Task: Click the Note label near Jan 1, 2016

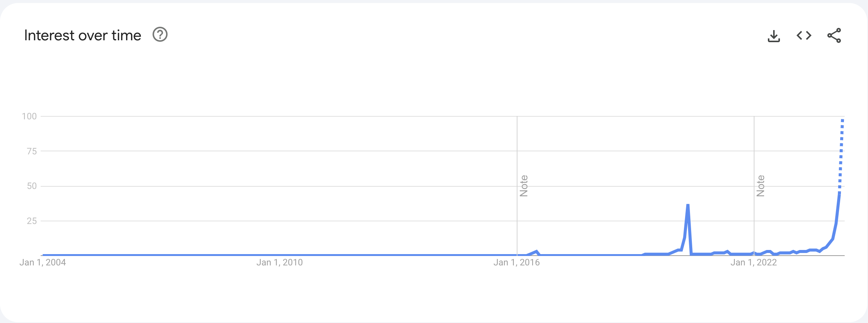Action: click(x=524, y=186)
